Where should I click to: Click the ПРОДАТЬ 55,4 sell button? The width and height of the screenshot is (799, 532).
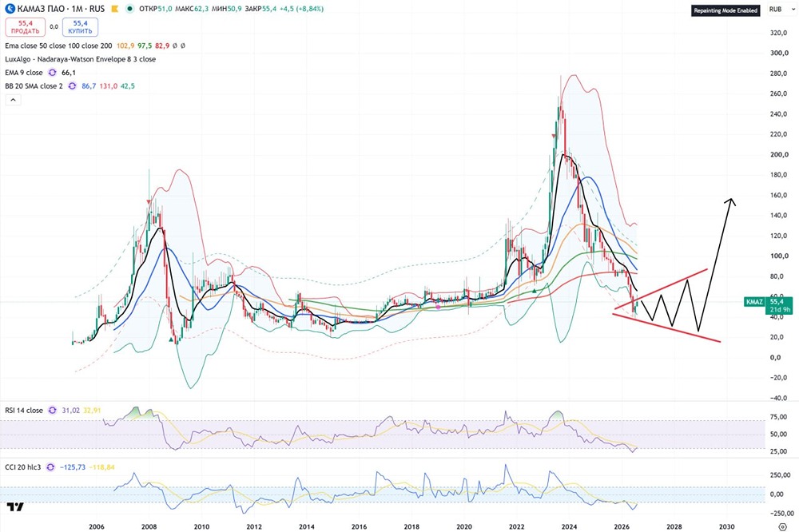point(25,27)
